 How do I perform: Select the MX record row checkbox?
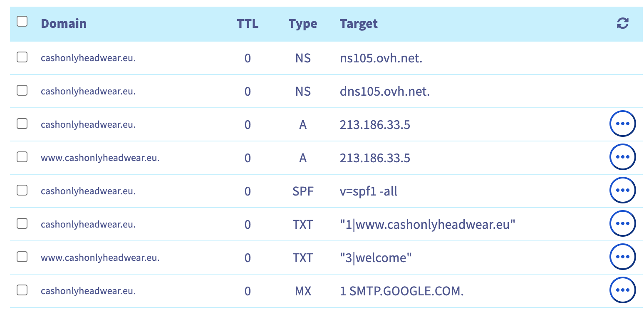coord(22,290)
